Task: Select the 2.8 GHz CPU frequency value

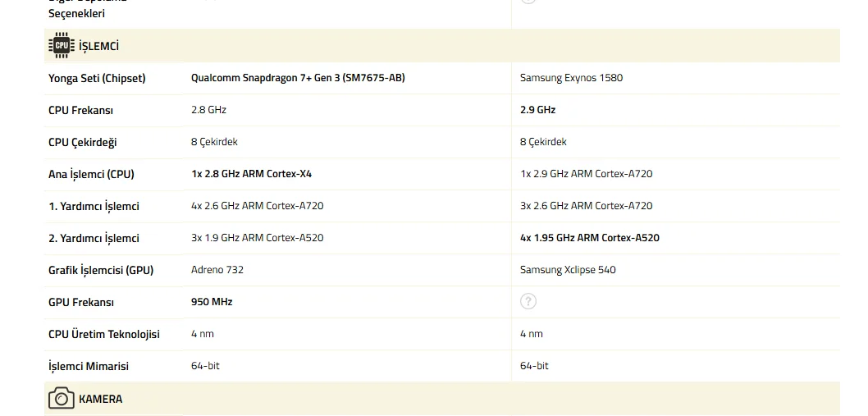Action: (x=208, y=110)
